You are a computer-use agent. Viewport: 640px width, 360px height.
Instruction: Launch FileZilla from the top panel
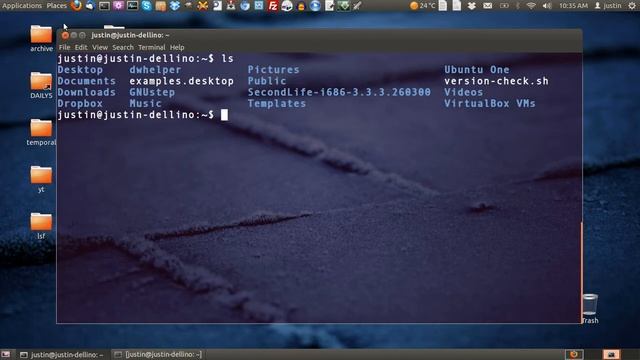click(273, 6)
